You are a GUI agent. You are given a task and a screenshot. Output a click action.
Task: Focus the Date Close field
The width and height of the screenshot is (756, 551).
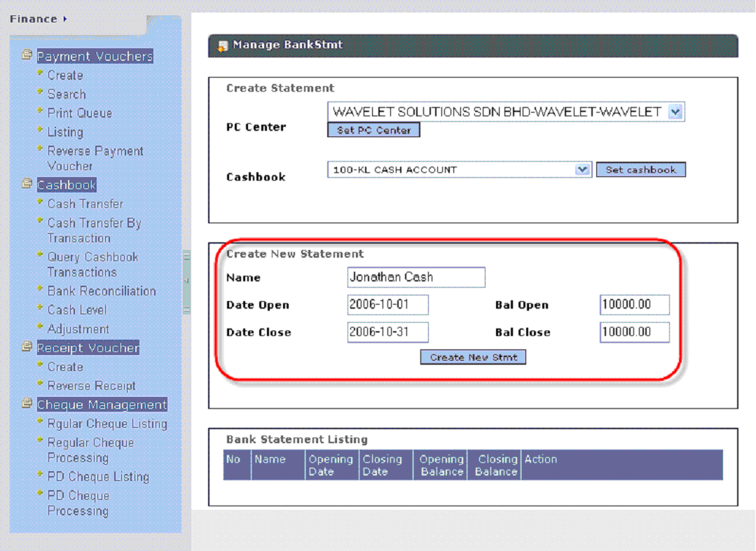387,332
